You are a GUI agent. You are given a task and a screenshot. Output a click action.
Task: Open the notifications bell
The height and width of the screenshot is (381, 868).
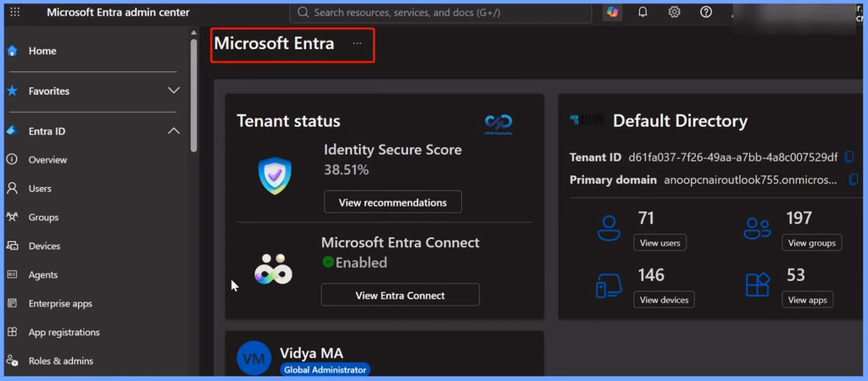[643, 12]
